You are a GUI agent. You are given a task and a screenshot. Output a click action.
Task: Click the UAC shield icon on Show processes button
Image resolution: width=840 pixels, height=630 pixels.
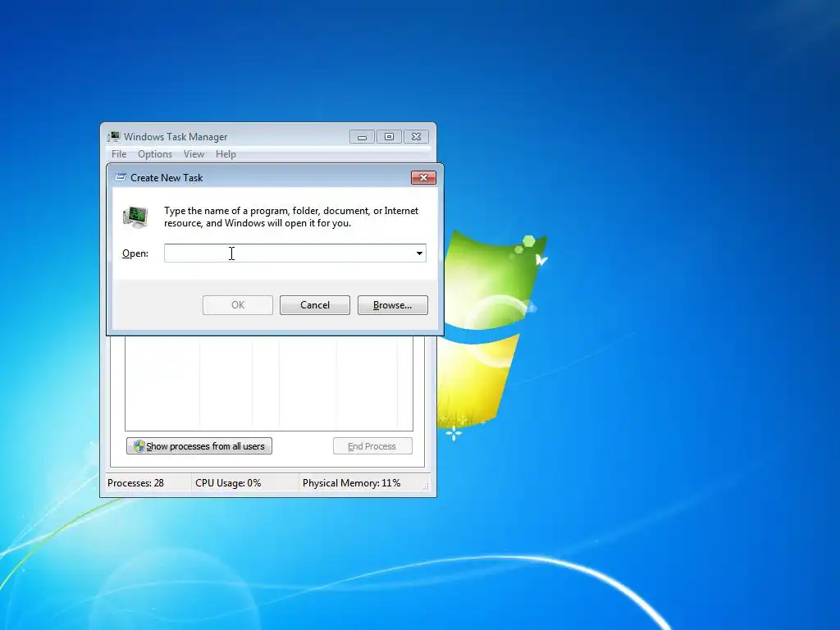(139, 446)
